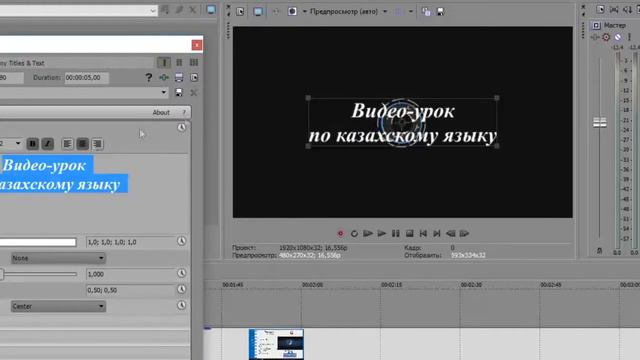640x360 pixels.
Task: Open the Предпросмотр (авто) quality dropdown
Action: click(x=385, y=11)
